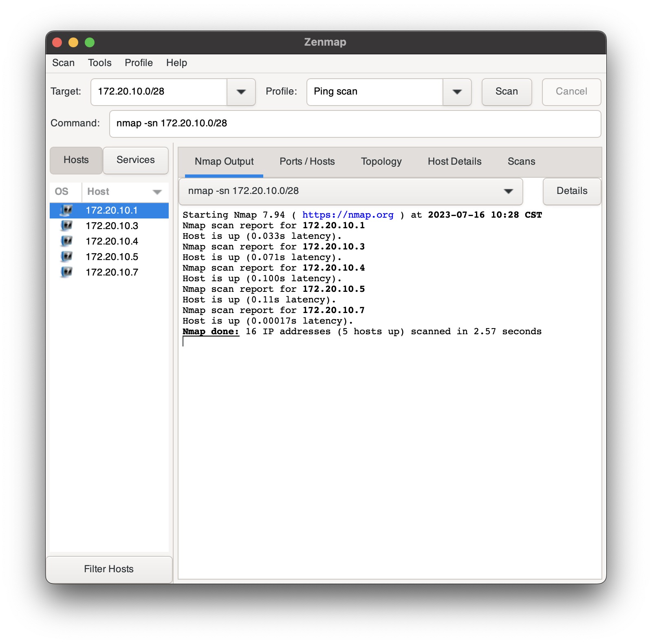Click the '2023-07-16 10:28 CST' timestamp
This screenshot has width=652, height=644.
[x=485, y=215]
